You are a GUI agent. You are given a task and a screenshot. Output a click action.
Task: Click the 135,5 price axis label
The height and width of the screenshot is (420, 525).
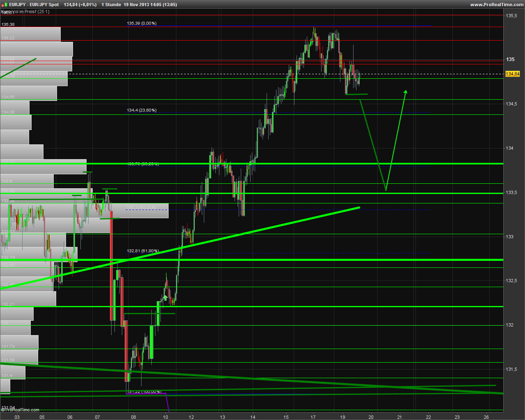511,16
